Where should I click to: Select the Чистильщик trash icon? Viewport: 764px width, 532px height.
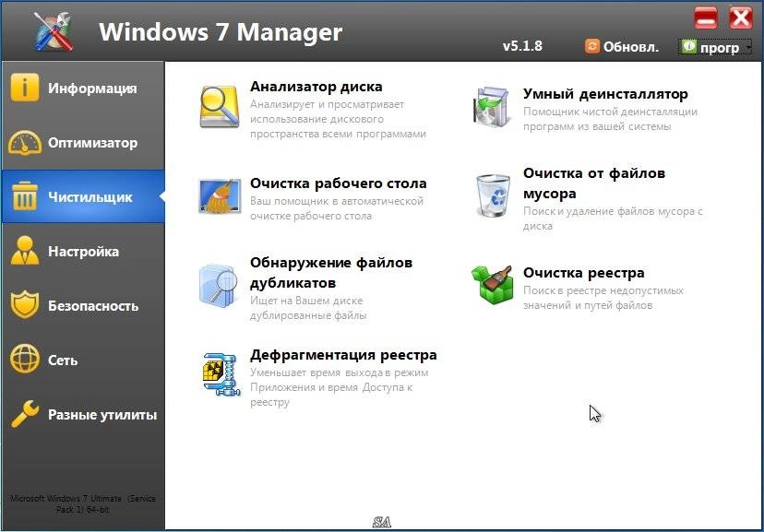pos(24,196)
